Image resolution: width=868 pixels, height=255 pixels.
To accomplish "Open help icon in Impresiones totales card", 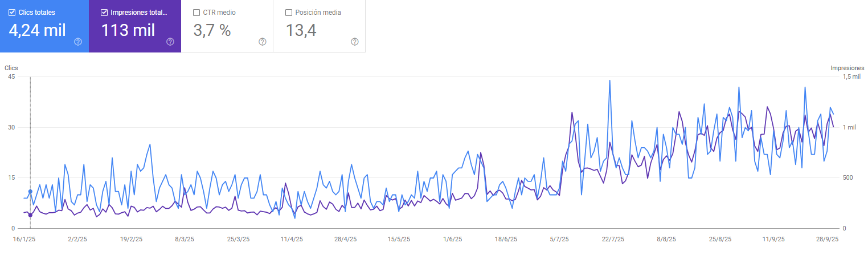I will coord(170,42).
